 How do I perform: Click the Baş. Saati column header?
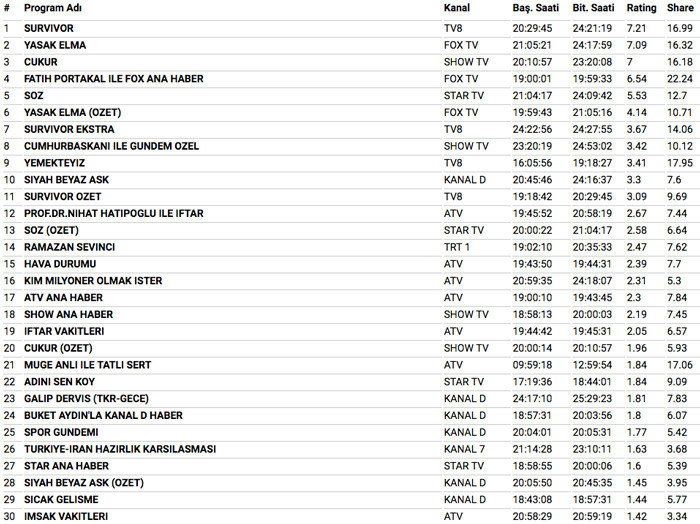[x=535, y=8]
